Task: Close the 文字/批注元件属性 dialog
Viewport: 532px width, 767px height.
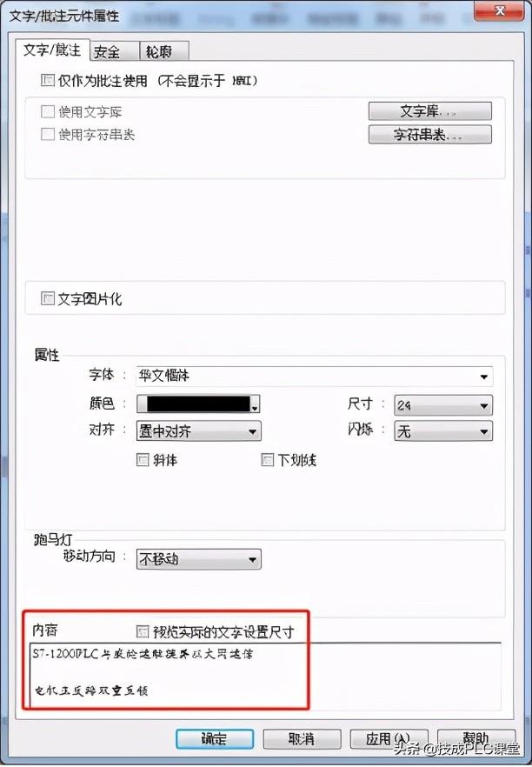Action: 499,10
